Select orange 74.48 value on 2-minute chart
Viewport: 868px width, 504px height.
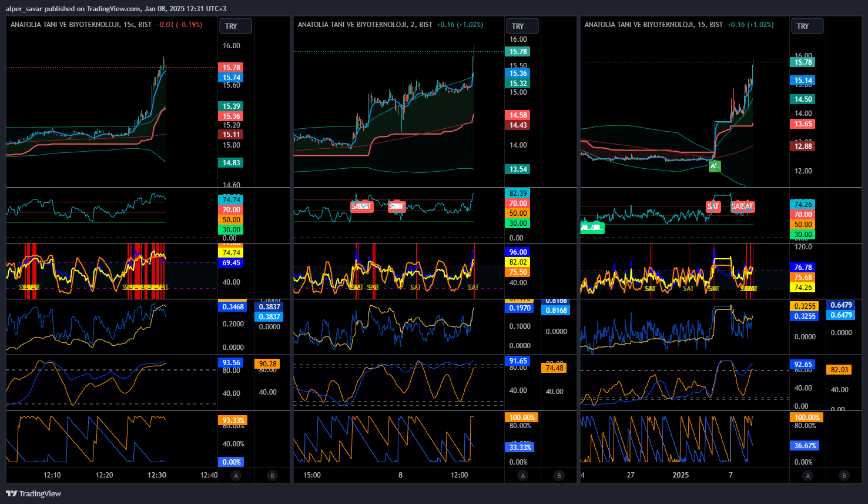[555, 368]
